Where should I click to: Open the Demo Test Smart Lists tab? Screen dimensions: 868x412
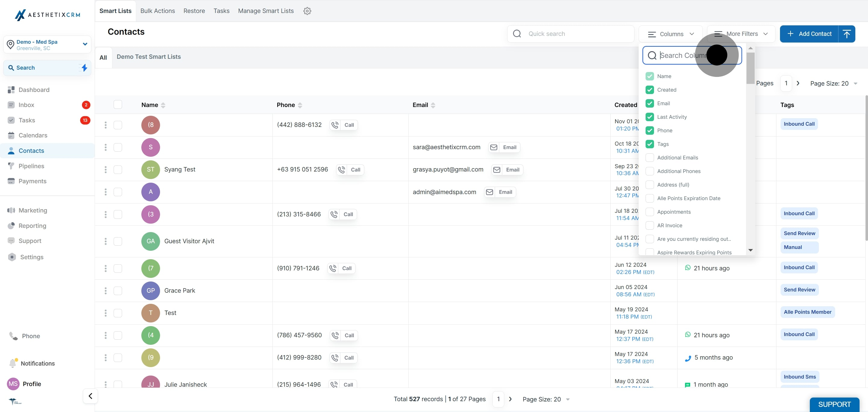[149, 57]
